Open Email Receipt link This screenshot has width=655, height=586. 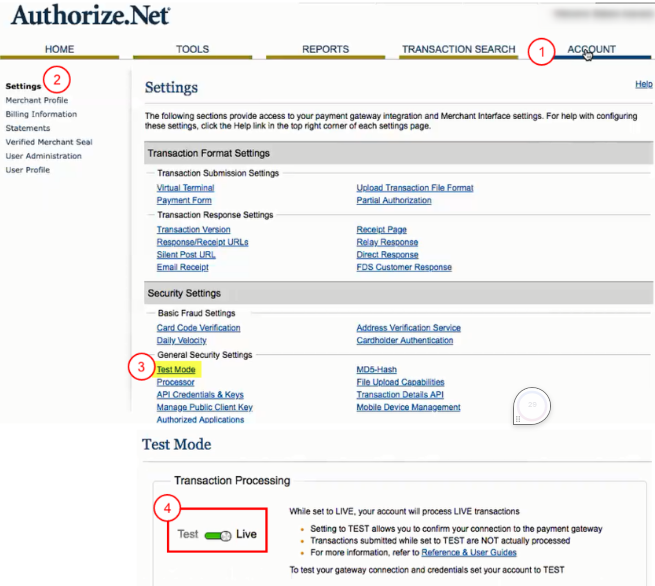[183, 267]
